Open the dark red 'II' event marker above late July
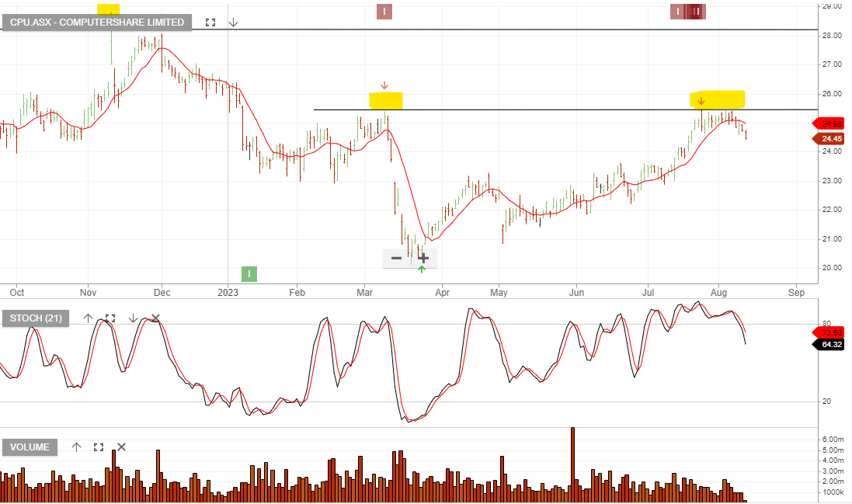The image size is (852, 504). (697, 12)
